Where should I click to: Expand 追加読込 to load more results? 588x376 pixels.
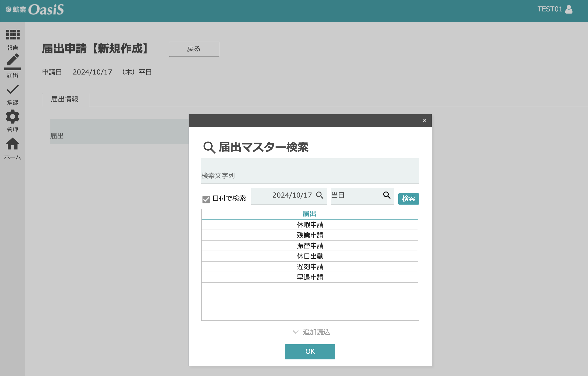click(x=311, y=332)
